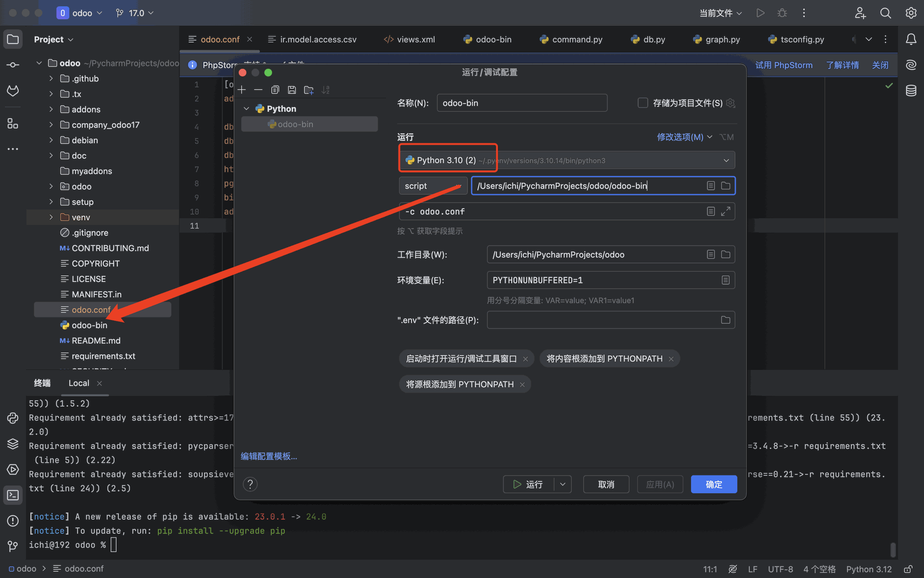This screenshot has width=924, height=578.
Task: Open help question mark button
Action: [x=250, y=484]
